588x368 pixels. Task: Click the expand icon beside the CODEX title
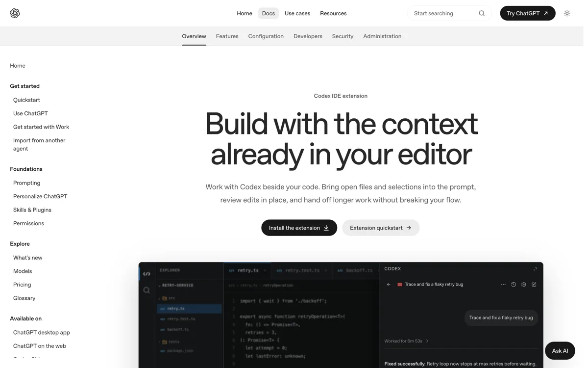(535, 269)
